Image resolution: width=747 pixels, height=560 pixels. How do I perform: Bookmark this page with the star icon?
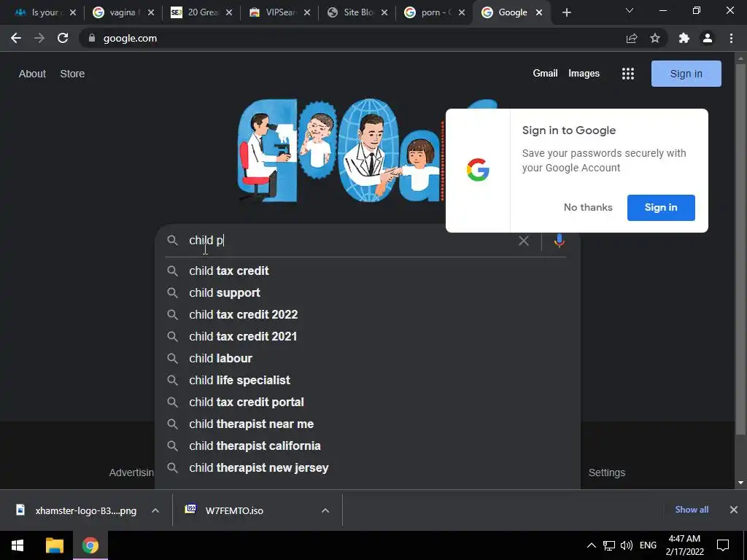pyautogui.click(x=655, y=38)
